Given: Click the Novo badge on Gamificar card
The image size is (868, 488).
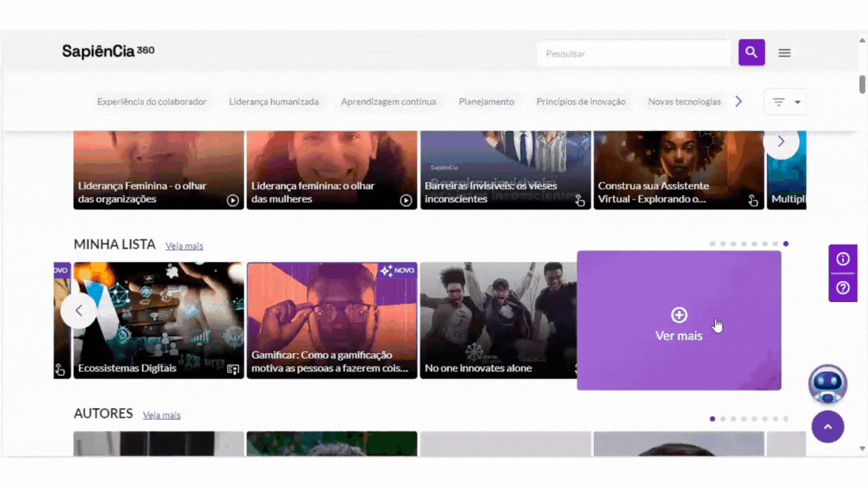Looking at the screenshot, I should (397, 270).
